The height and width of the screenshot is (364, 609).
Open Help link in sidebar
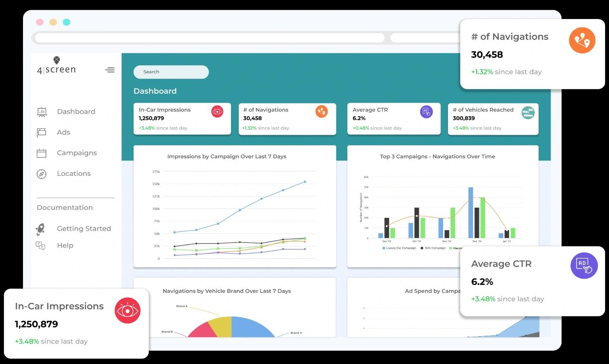click(65, 246)
